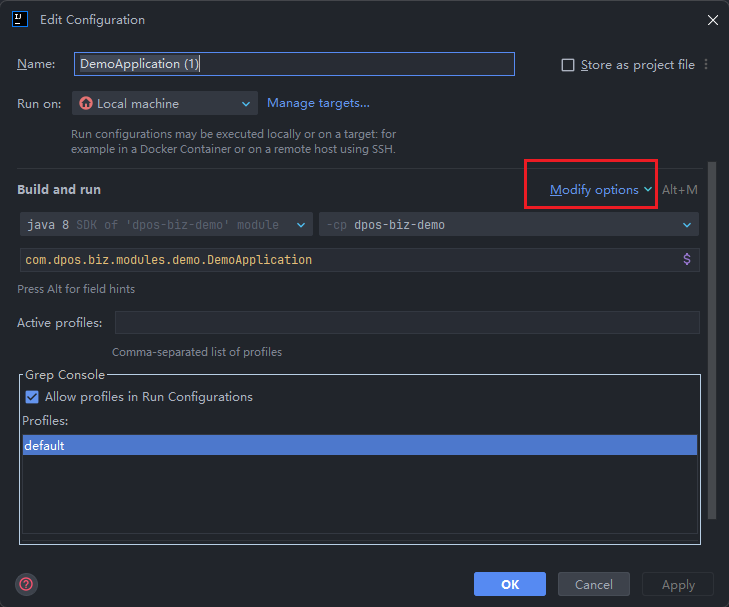Image resolution: width=729 pixels, height=607 pixels.
Task: Expand the Run on Local machine dropdown
Action: click(x=246, y=103)
